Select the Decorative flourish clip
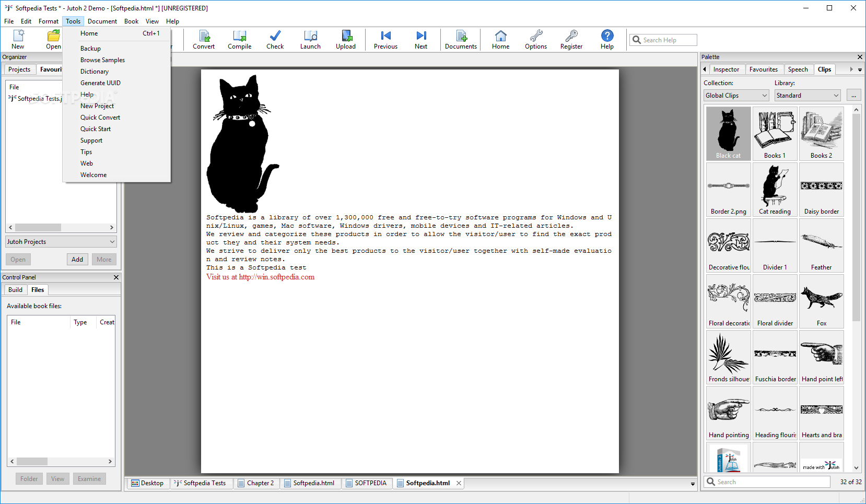Viewport: 866px width, 504px height. click(x=729, y=245)
